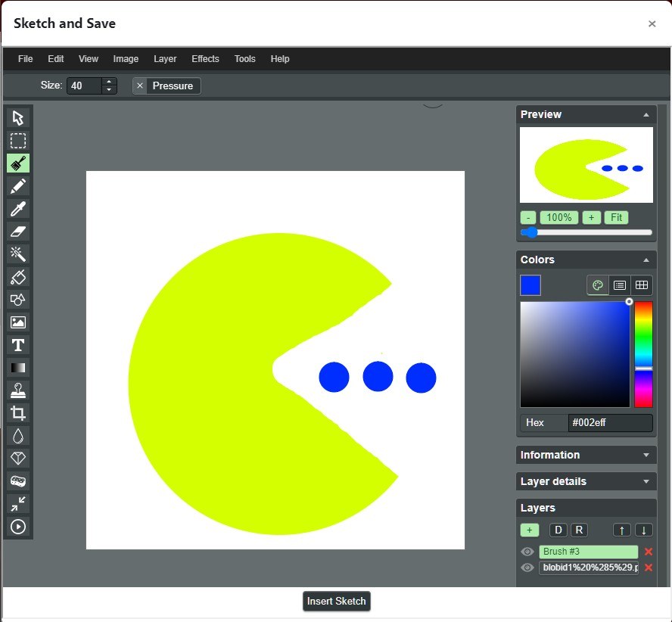This screenshot has height=622, width=672.
Task: Collapse the Colors panel
Action: click(646, 260)
